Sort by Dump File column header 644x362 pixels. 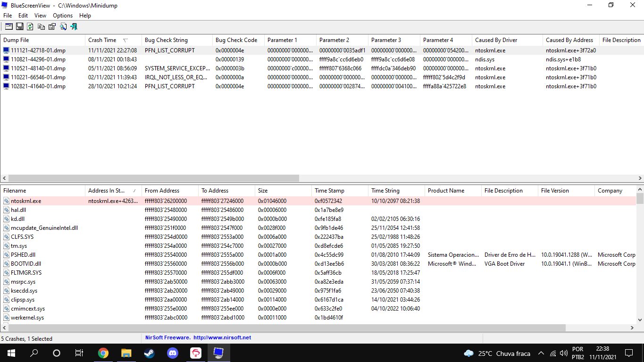click(42, 40)
